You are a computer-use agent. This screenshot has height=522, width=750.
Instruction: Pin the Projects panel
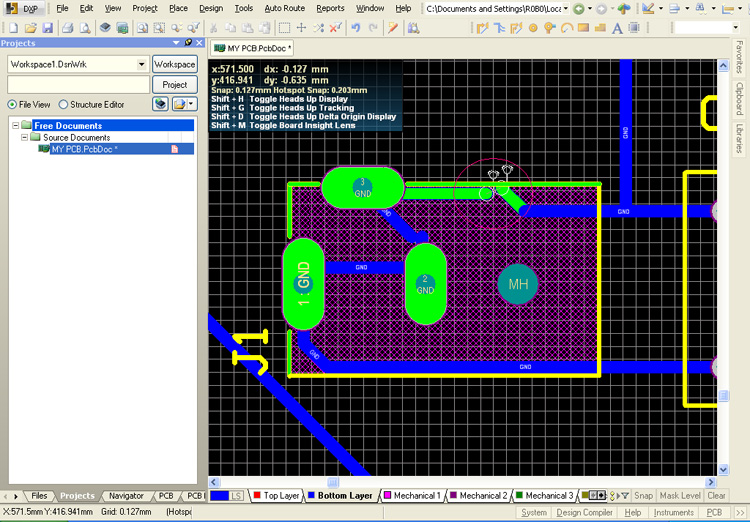(x=188, y=43)
